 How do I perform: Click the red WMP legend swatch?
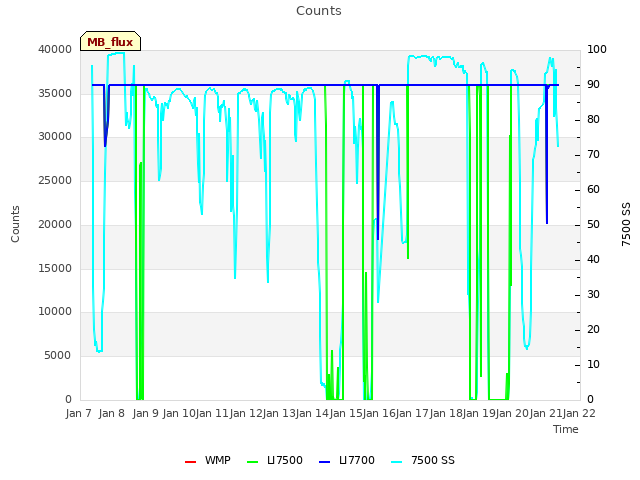[190, 462]
